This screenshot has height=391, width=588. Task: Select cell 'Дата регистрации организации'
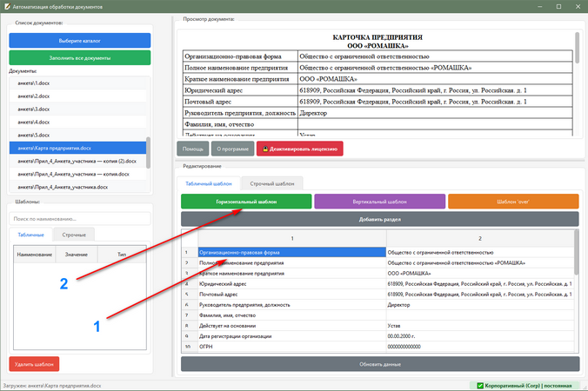[x=292, y=336]
